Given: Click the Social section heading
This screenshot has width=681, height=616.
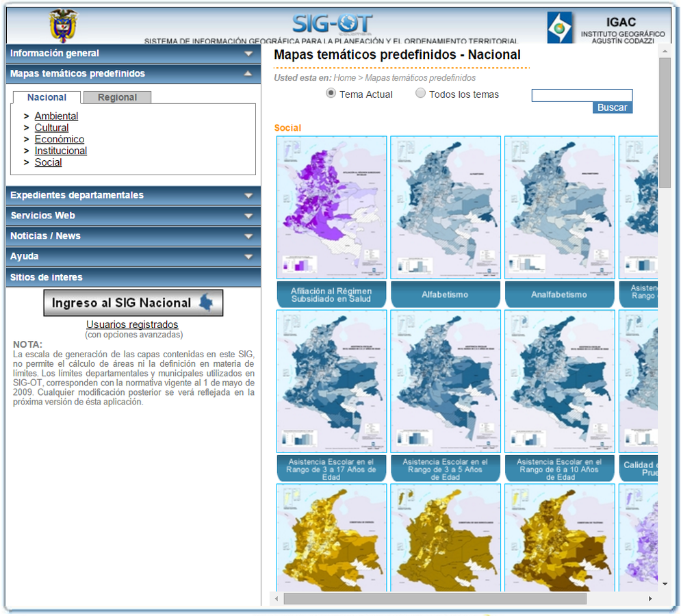Looking at the screenshot, I should pyautogui.click(x=287, y=128).
